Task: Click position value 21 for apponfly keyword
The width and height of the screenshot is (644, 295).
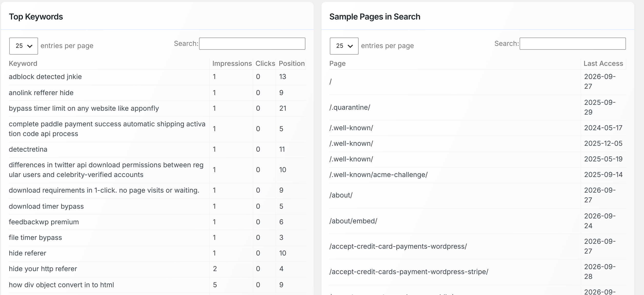Action: 282,108
